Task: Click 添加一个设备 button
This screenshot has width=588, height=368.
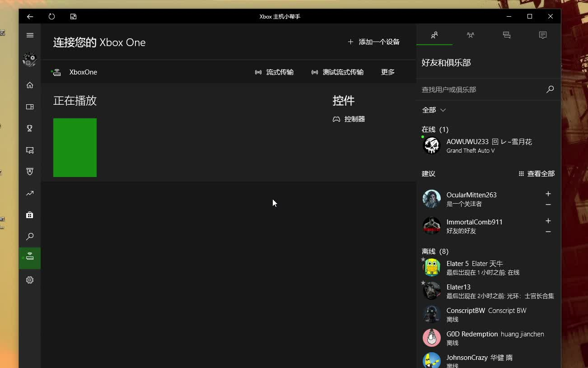Action: pos(374,42)
